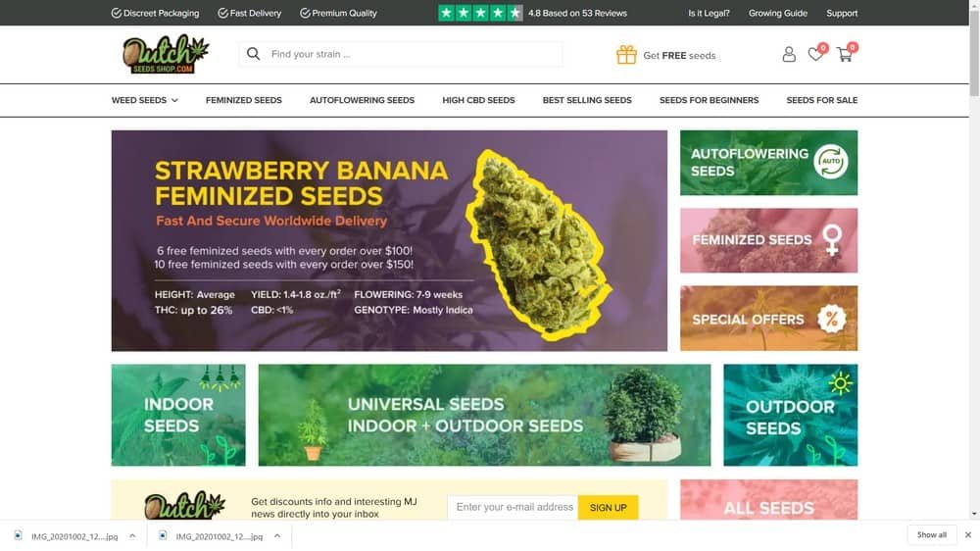Open the Strawberry Banana Feminized Seeds banner
The image size is (980, 551).
(x=389, y=241)
